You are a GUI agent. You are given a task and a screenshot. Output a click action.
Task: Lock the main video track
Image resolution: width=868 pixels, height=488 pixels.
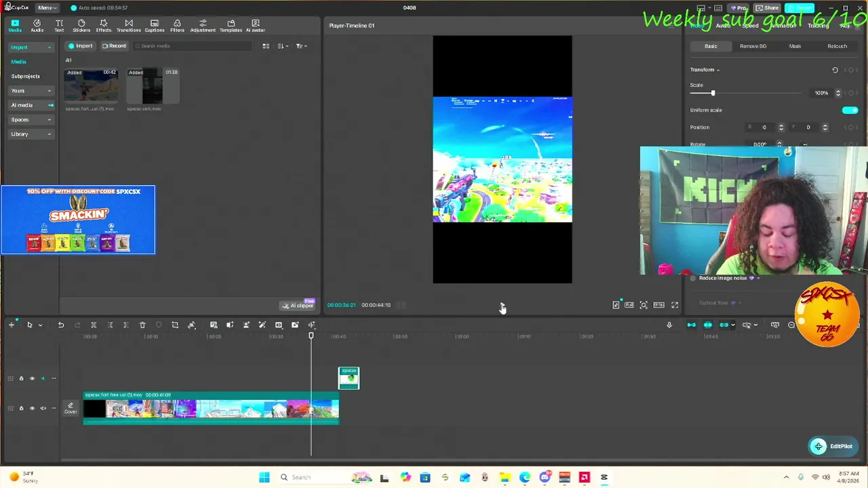(x=21, y=408)
